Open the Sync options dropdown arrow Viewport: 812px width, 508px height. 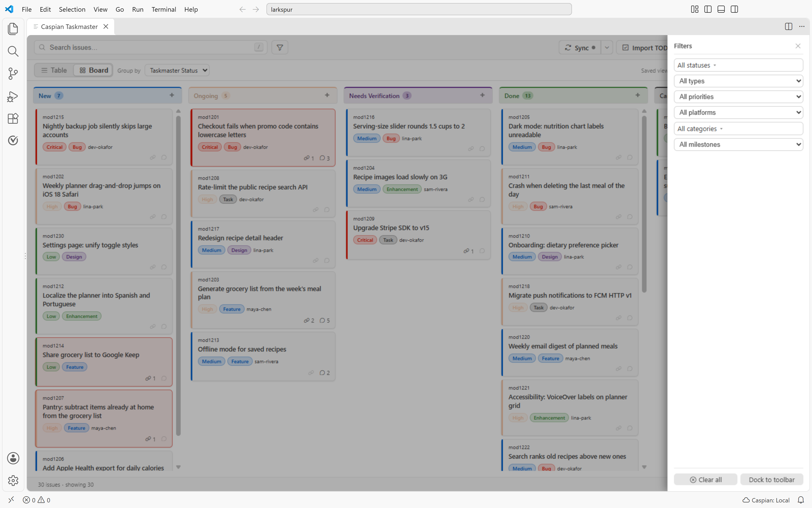607,48
